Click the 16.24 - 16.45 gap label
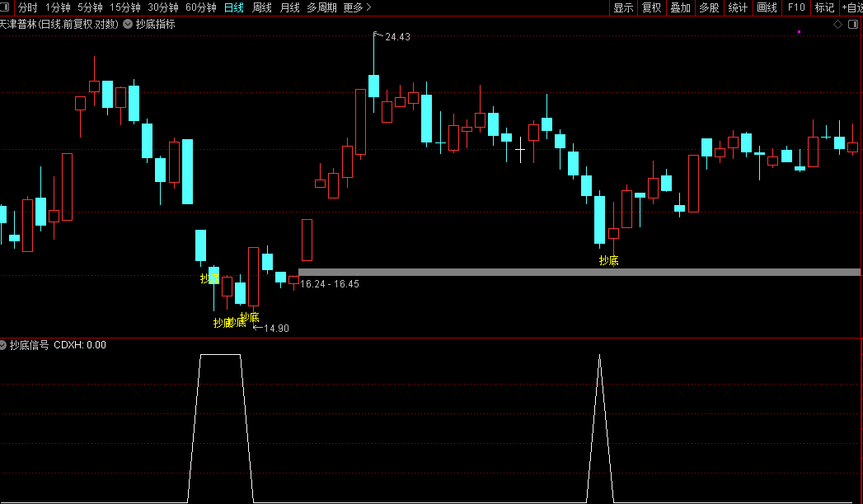The width and height of the screenshot is (863, 504). [330, 284]
